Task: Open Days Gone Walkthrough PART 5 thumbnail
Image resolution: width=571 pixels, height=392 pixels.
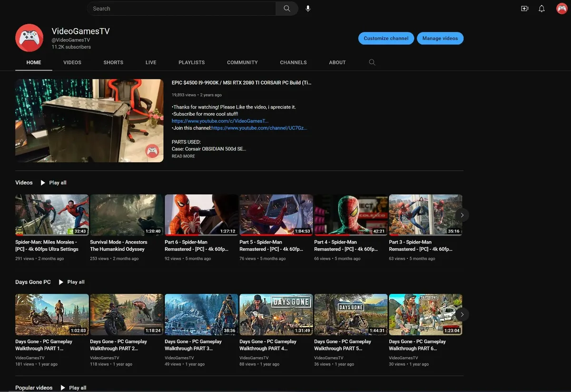Action: (351, 314)
